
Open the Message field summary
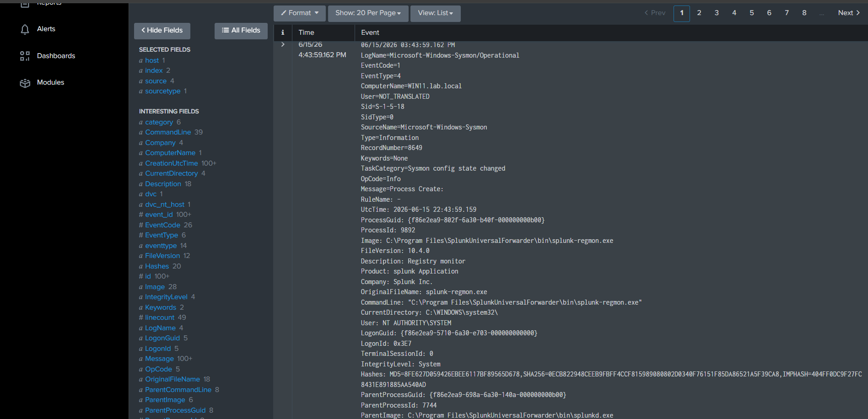[159, 359]
